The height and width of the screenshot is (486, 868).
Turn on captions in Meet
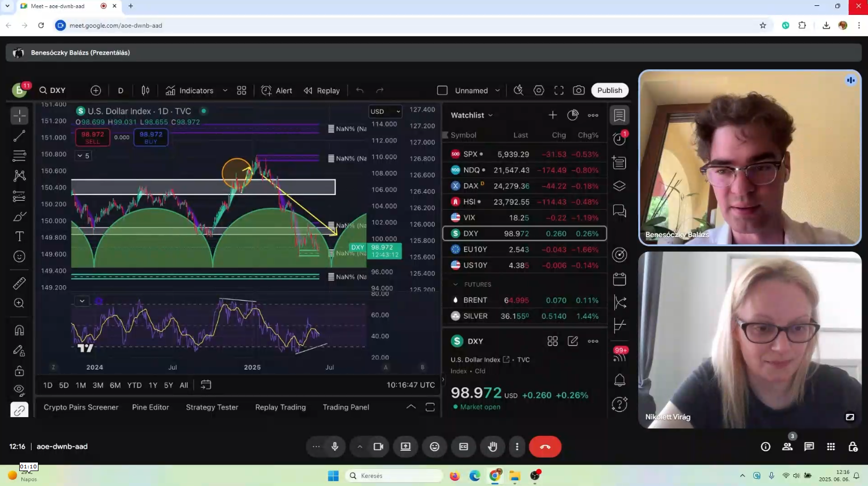click(464, 446)
